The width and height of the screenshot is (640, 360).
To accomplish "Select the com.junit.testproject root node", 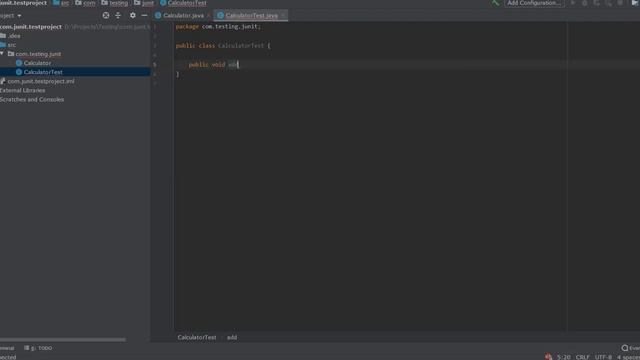I will click(31, 27).
